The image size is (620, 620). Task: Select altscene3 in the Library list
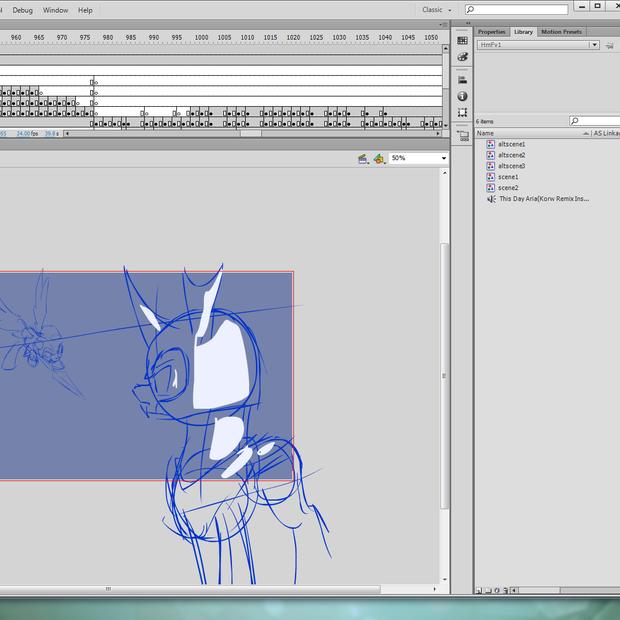(x=511, y=166)
